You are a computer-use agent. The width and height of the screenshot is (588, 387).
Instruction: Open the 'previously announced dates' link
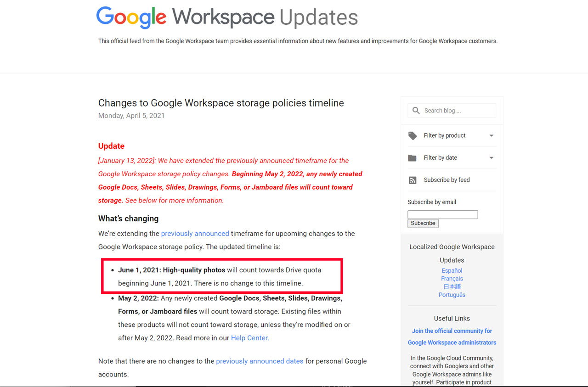[x=260, y=361]
